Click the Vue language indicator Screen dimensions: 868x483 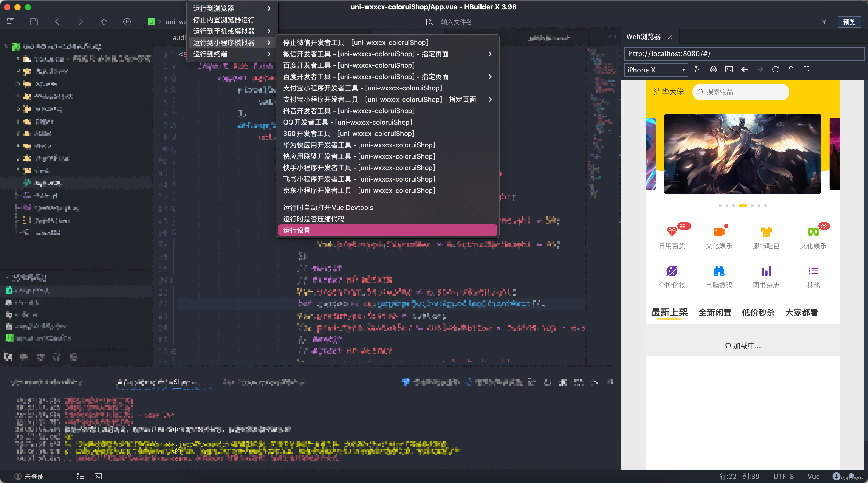pyautogui.click(x=813, y=476)
